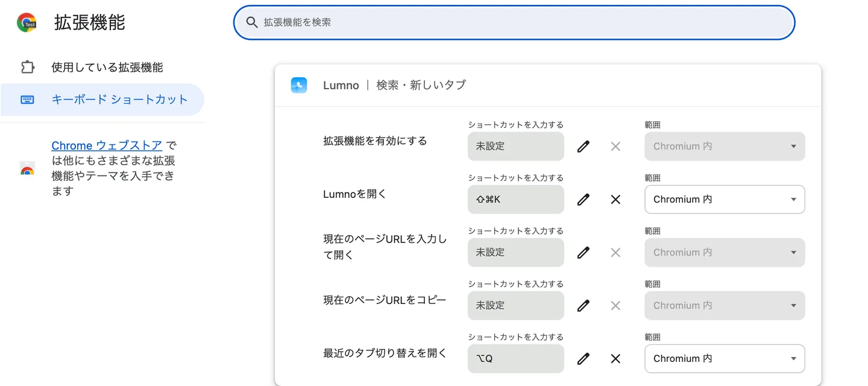Open scope dropdown for 最近のタブ切り替えを開く
This screenshot has width=868, height=386.
pos(725,359)
